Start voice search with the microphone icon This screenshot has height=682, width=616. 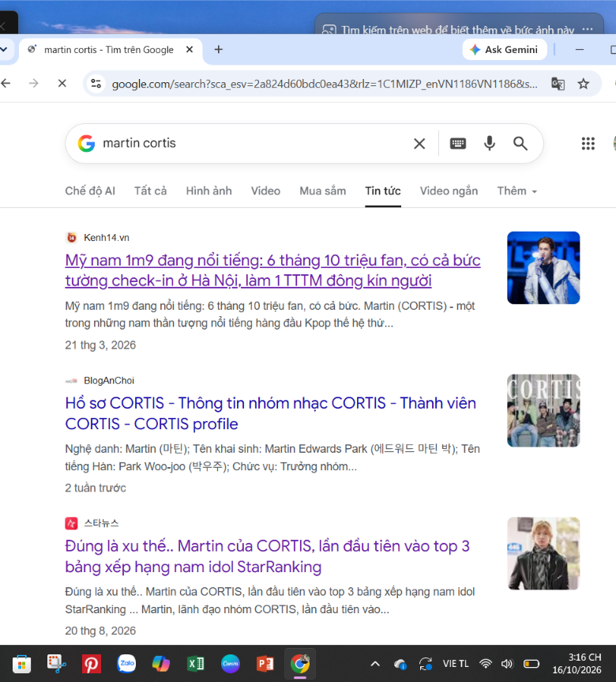click(490, 143)
